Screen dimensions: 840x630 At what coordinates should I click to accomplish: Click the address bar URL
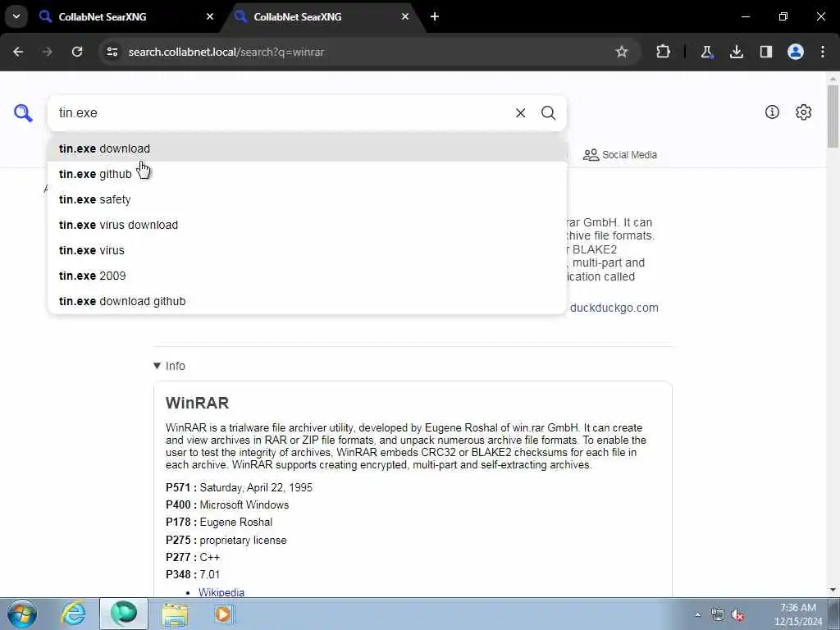click(x=226, y=52)
